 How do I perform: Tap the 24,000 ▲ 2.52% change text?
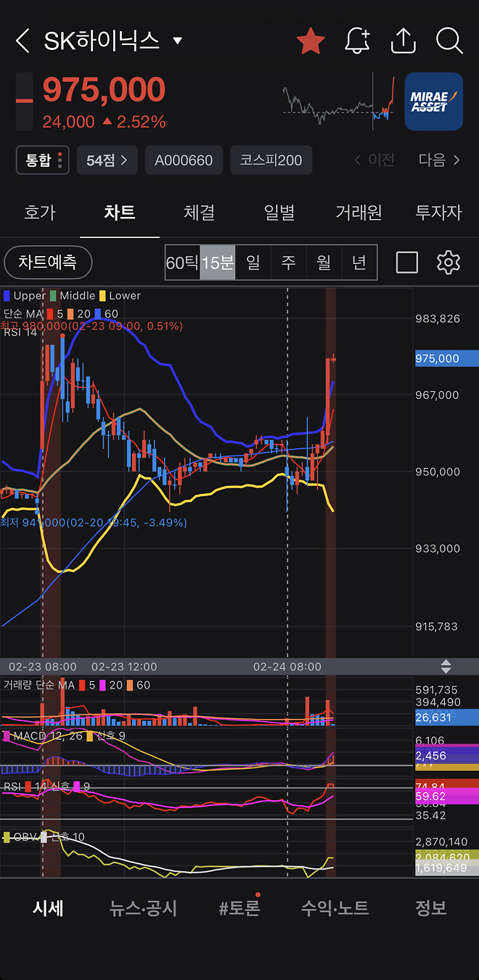tap(104, 122)
